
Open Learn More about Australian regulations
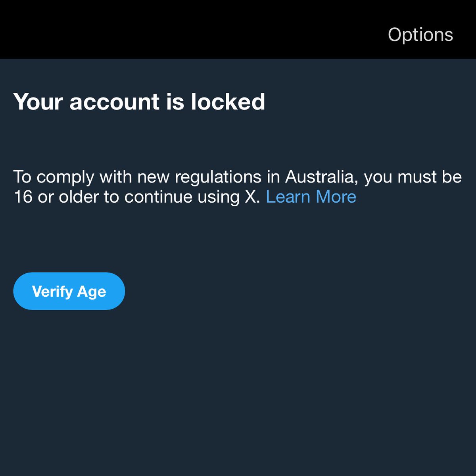(311, 197)
